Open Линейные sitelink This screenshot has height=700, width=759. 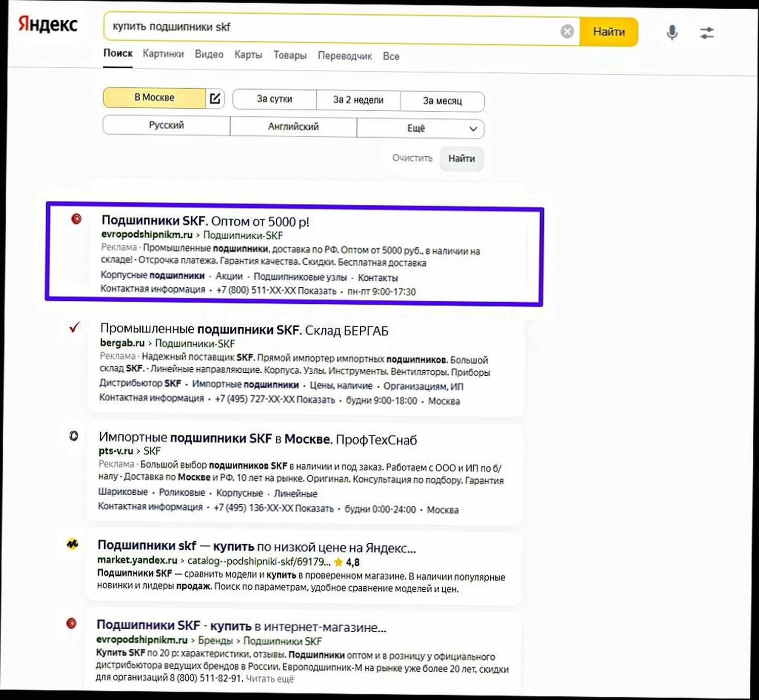296,493
